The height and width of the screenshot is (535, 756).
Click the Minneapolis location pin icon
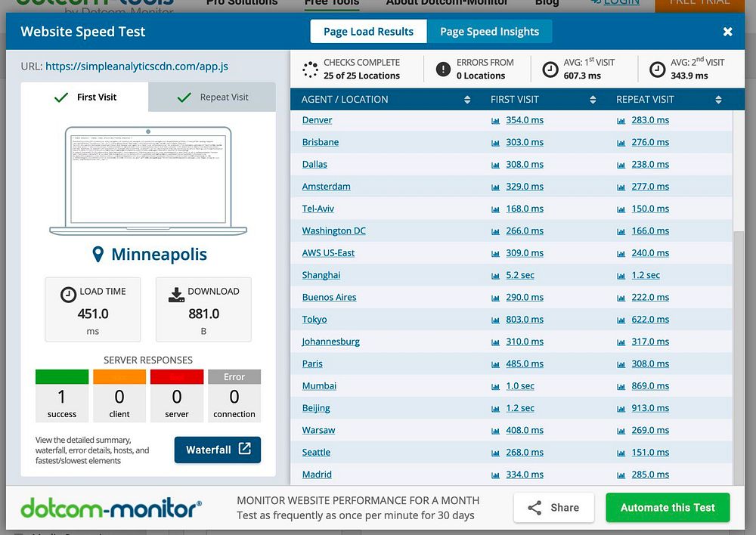(98, 254)
